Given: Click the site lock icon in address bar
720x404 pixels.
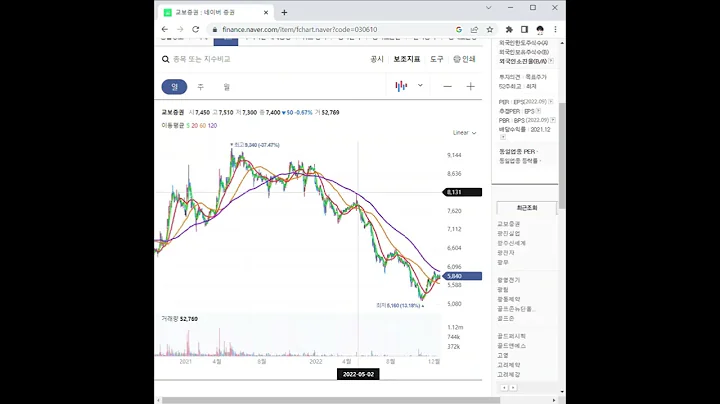Looking at the screenshot, I should 214,29.
